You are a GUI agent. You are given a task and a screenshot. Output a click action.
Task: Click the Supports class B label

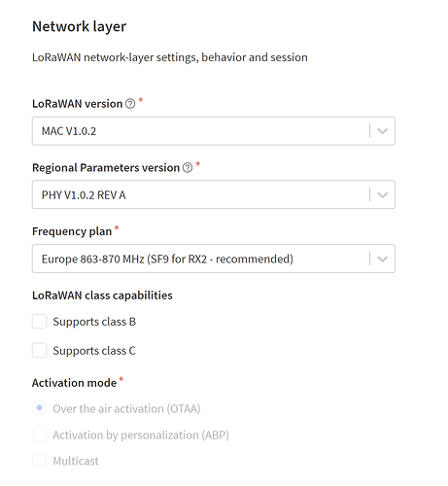[94, 322]
